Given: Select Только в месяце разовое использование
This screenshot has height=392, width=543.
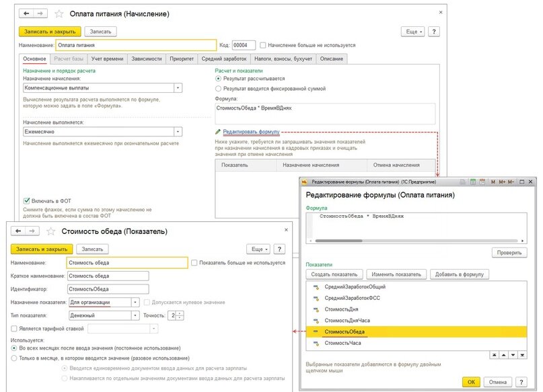Looking at the screenshot, I should (x=14, y=358).
